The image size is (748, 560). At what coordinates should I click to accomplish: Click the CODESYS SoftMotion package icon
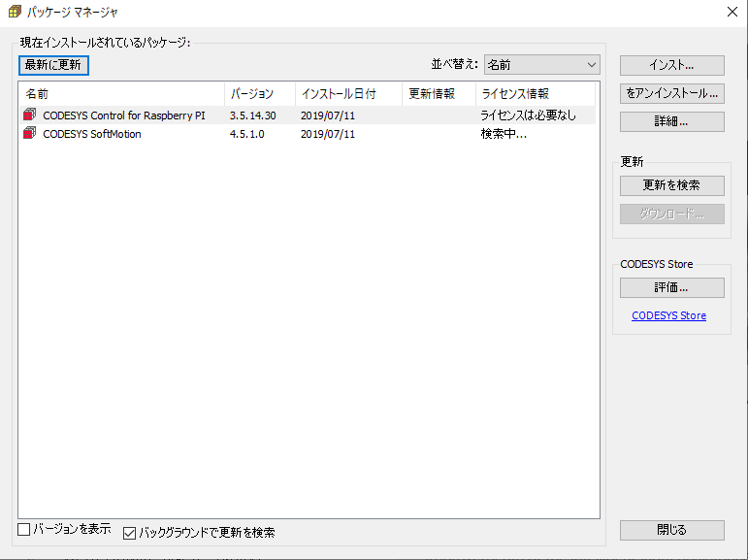click(29, 133)
